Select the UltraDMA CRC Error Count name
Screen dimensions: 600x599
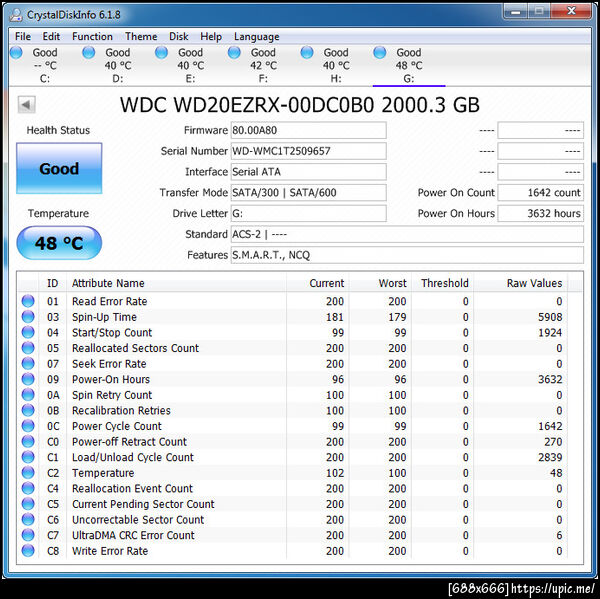133,535
